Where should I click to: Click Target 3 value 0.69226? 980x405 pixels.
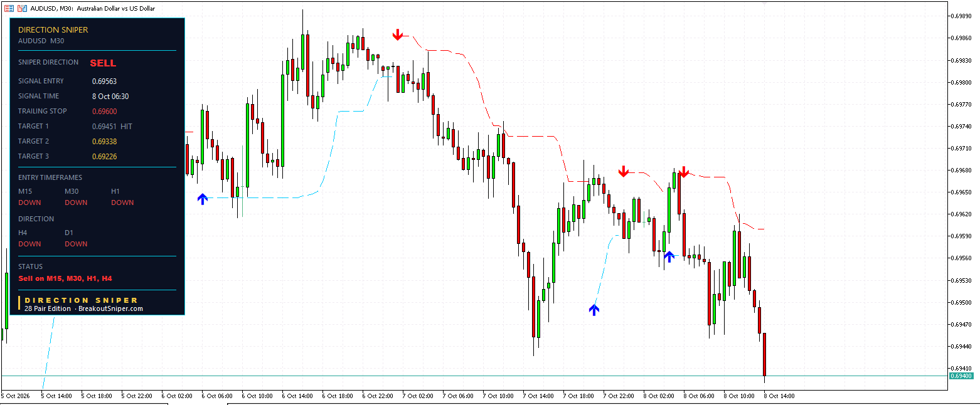pos(104,156)
